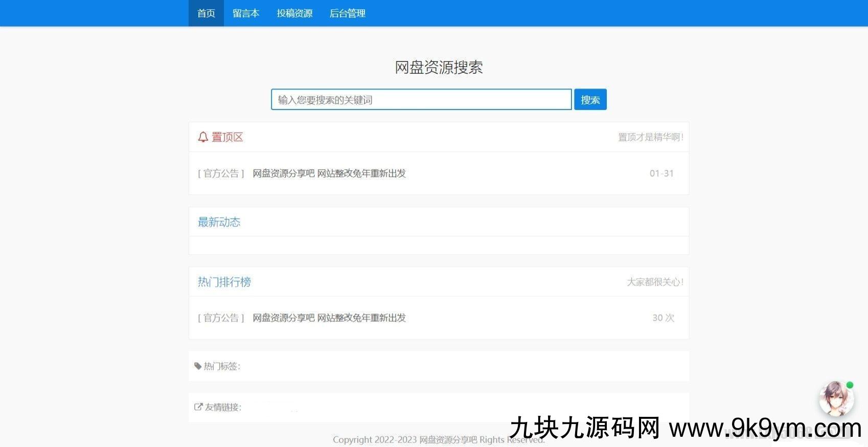Click the 30 次 view count
This screenshot has height=447, width=868.
click(663, 318)
